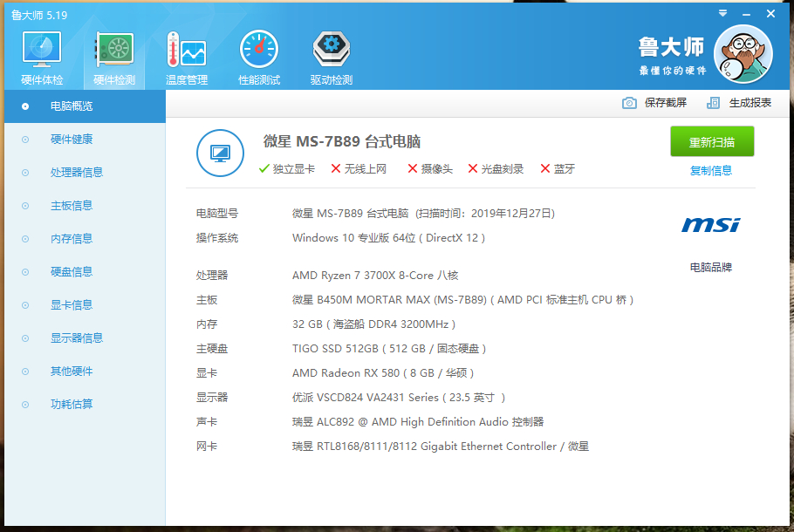This screenshot has width=794, height=532.
Task: Click the 摄像头 feature label
Action: click(437, 169)
